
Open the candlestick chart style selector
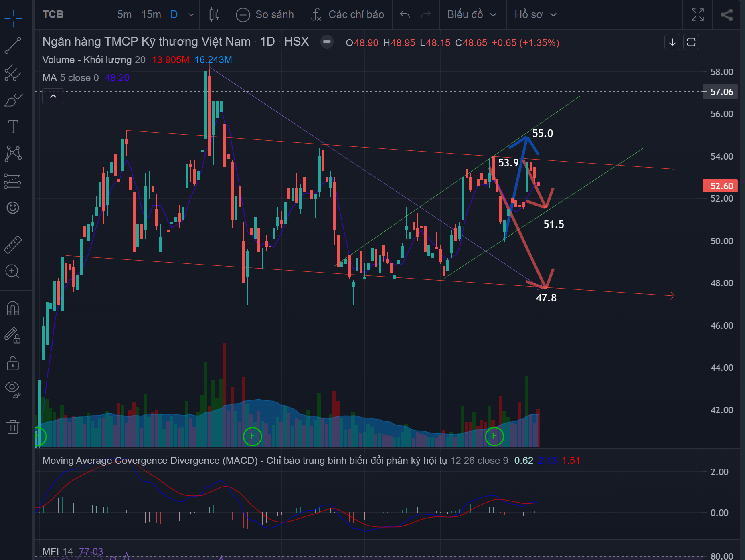(215, 15)
